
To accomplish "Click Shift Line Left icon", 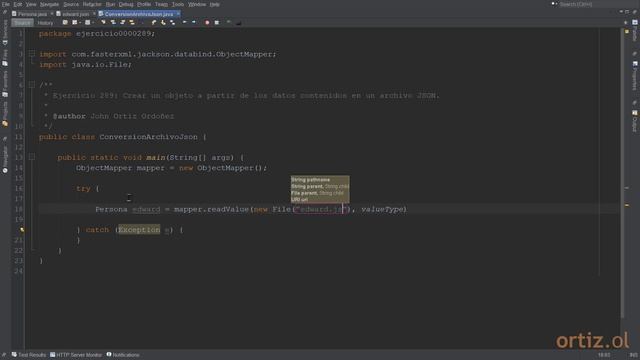I will [184, 22].
